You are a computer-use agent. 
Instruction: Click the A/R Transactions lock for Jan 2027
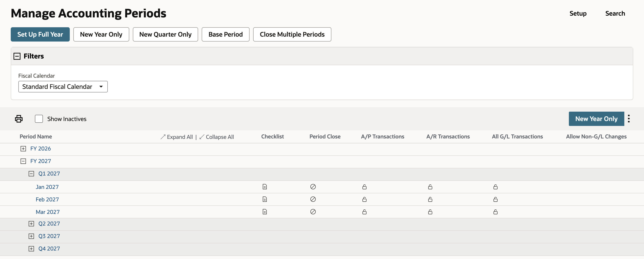point(430,187)
